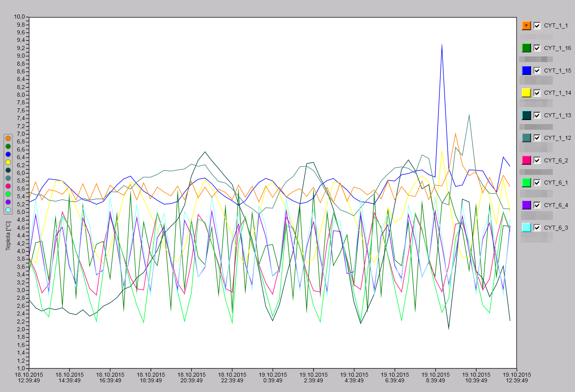The width and height of the screenshot is (575, 392).
Task: Click the CYT_6_1 legend label
Action: tap(556, 183)
